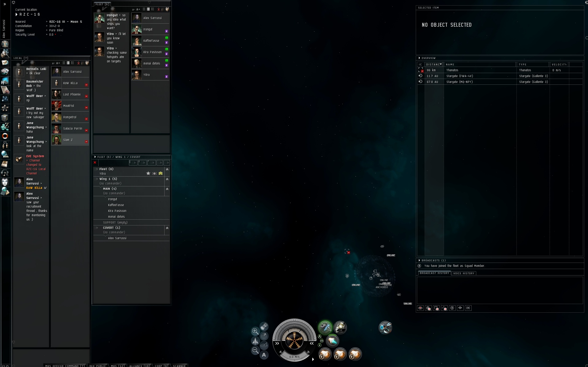Select Stargate (MQ-NPY) in the overview
Screen dimensions: 588x367
500,82
